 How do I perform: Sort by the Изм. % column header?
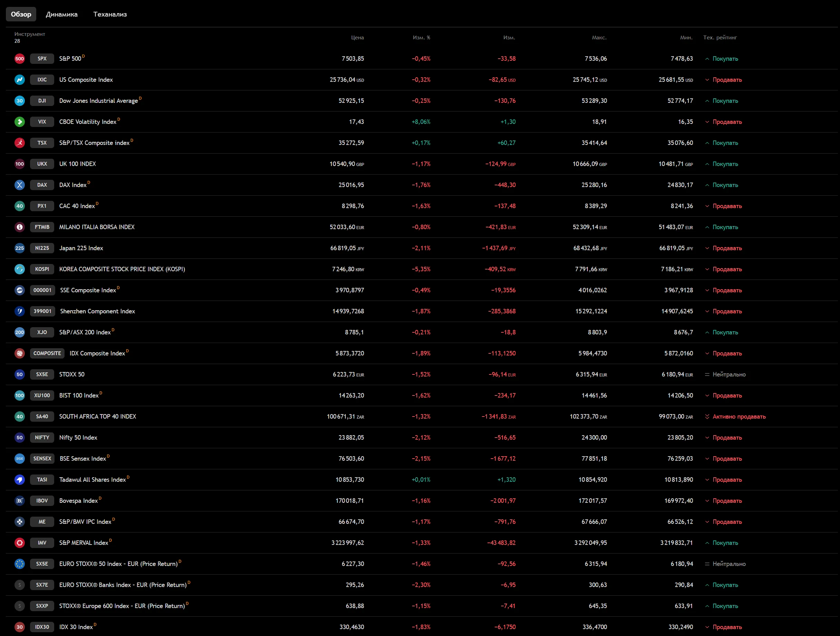[421, 38]
